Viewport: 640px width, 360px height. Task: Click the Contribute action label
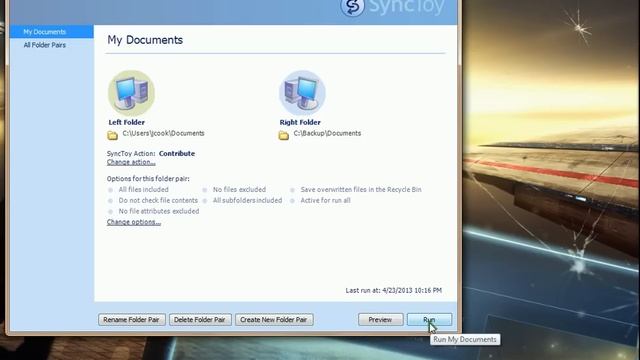coord(177,153)
